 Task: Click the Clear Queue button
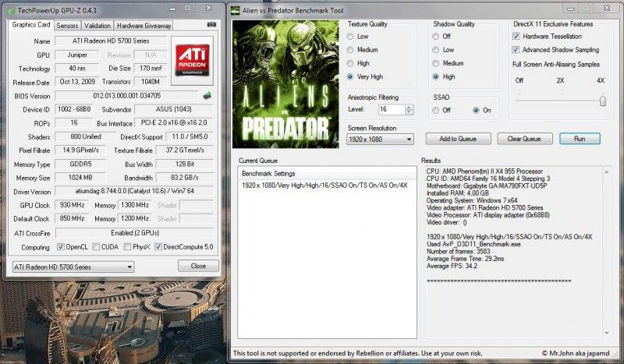[x=524, y=139]
